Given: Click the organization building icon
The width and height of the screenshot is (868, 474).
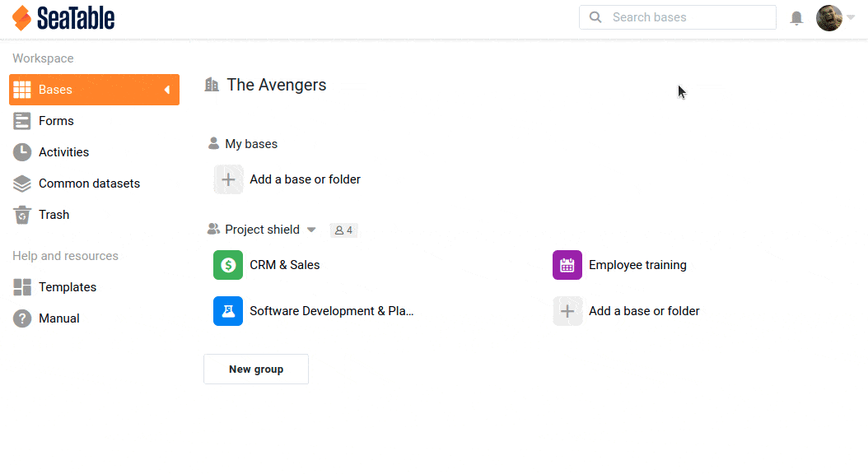Looking at the screenshot, I should point(212,85).
